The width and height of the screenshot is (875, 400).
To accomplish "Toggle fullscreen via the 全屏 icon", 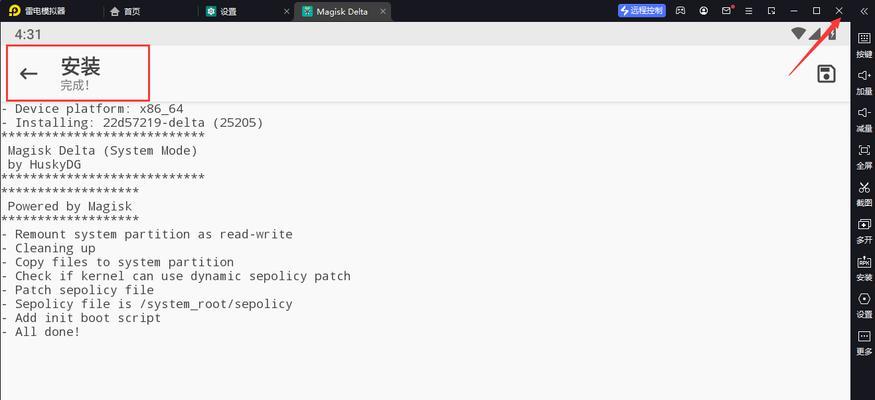I will [x=864, y=156].
